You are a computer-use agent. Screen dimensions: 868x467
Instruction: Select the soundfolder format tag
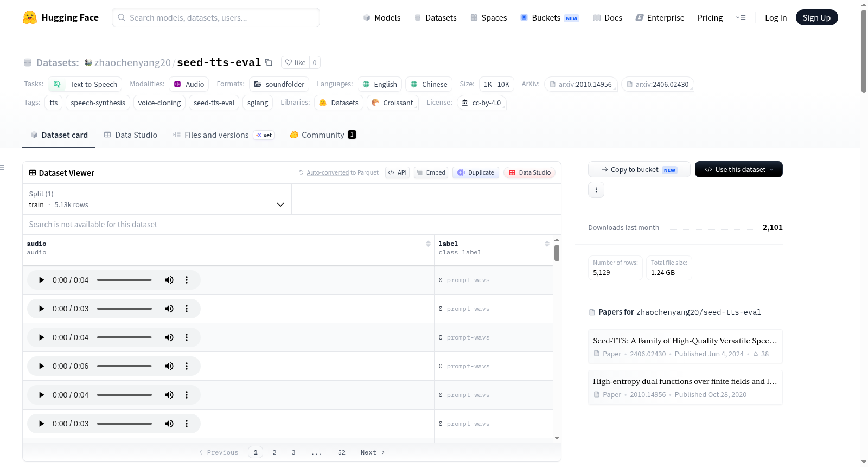(279, 84)
